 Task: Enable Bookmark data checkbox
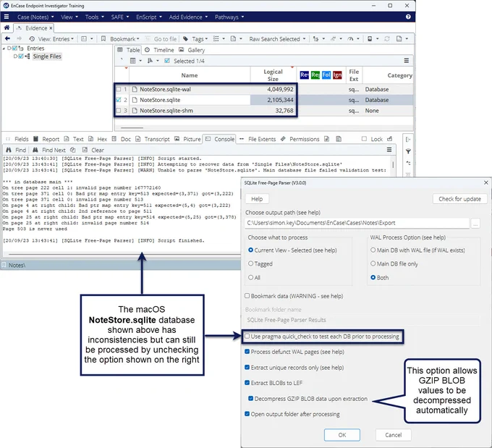[247, 295]
